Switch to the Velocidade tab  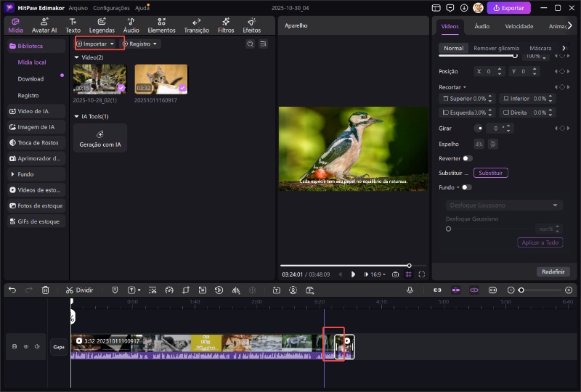coord(519,26)
